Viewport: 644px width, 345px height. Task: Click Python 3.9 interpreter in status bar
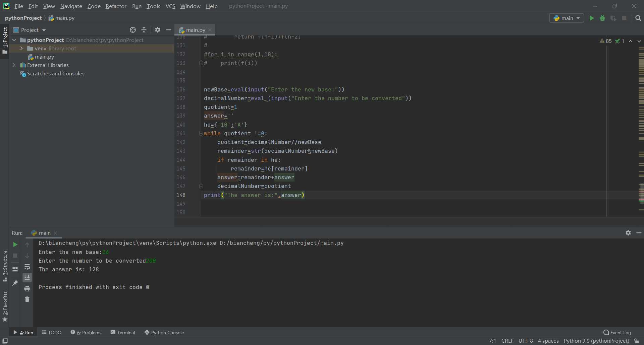click(596, 341)
